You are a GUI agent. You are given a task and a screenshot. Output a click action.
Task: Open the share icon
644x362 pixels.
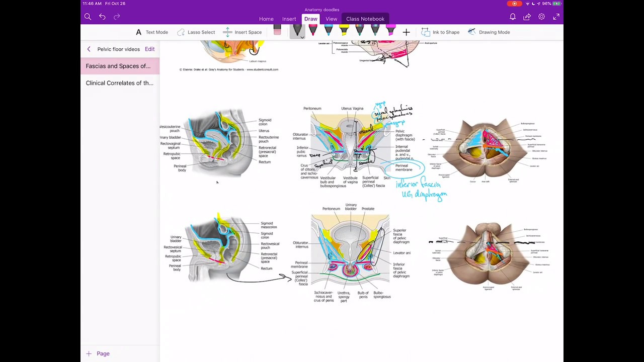click(x=527, y=17)
